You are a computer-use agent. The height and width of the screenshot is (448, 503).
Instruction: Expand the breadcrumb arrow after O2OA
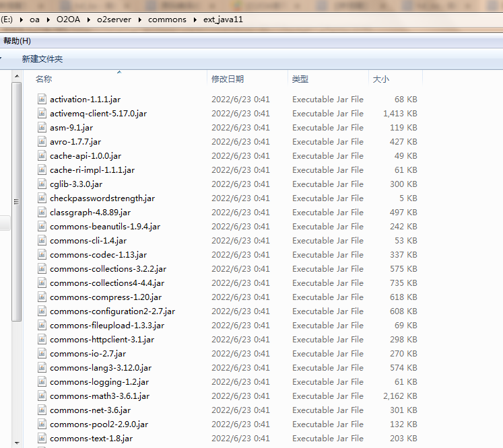(x=88, y=20)
